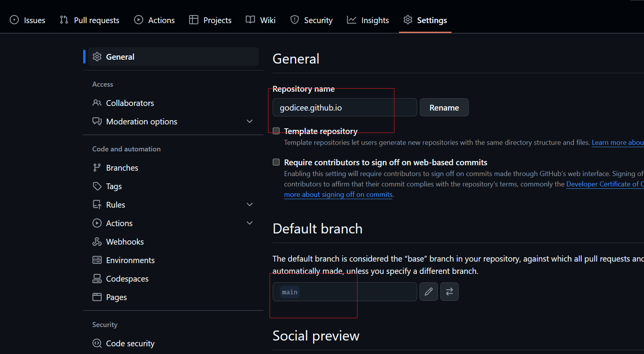Click the Codespaces icon
Image resolution: width=644 pixels, height=354 pixels.
click(97, 279)
